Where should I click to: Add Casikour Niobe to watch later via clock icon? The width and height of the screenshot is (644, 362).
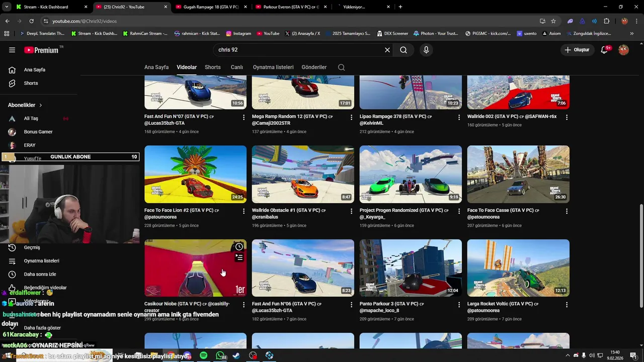coord(239,247)
